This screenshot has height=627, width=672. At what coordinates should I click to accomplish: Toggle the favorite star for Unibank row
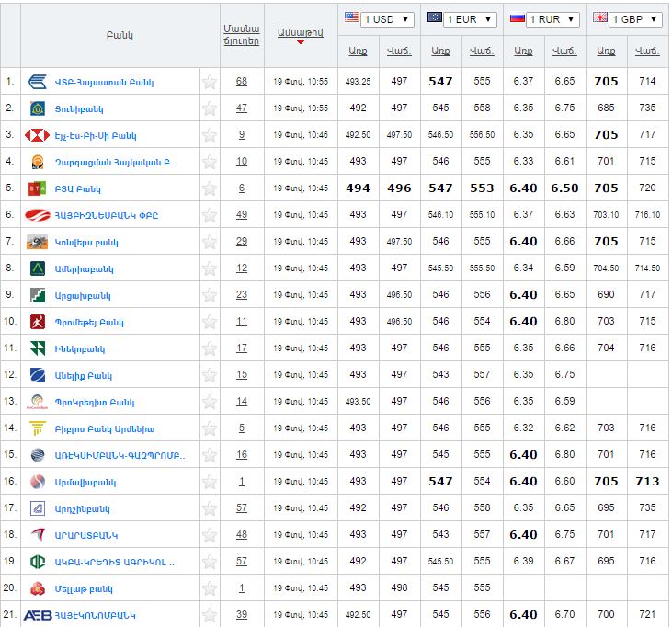click(210, 108)
